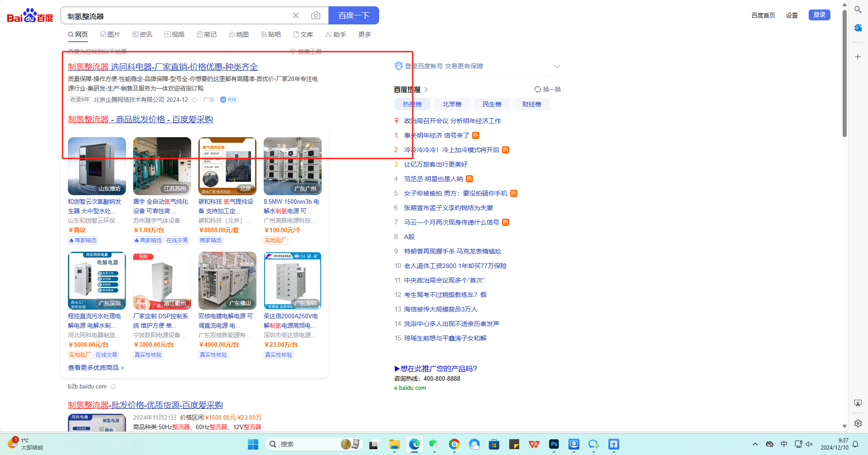The image size is (868, 455).
Task: Click the network display icon in the tray
Action: (x=798, y=444)
